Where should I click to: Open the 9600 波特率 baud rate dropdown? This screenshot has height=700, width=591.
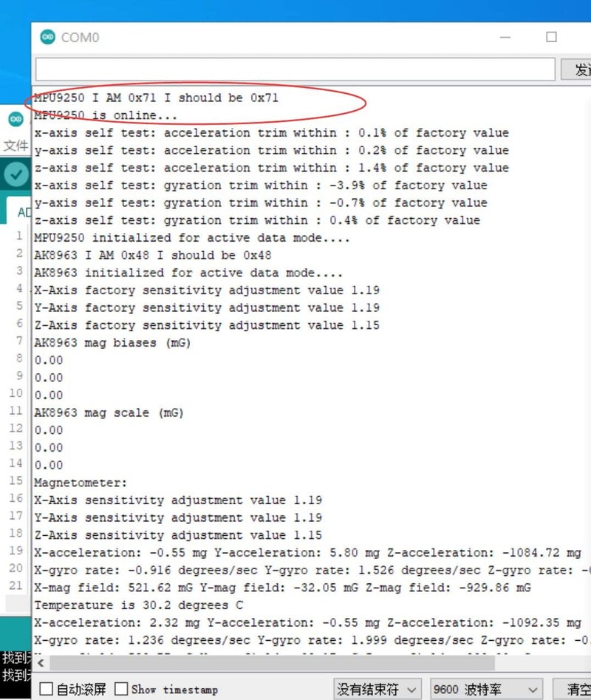pos(486,689)
